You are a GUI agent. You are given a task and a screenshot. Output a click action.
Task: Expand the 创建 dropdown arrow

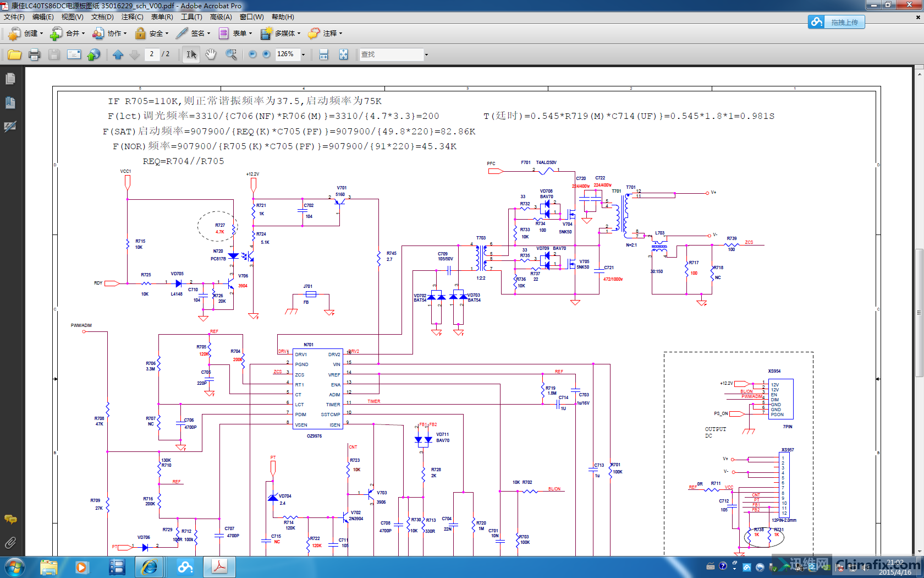[x=41, y=34]
